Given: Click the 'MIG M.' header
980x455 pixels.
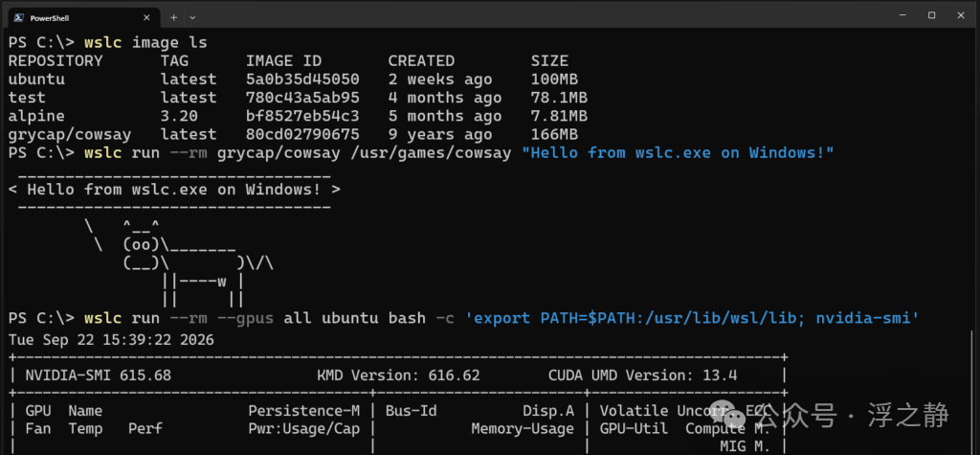Looking at the screenshot, I should pyautogui.click(x=745, y=446).
